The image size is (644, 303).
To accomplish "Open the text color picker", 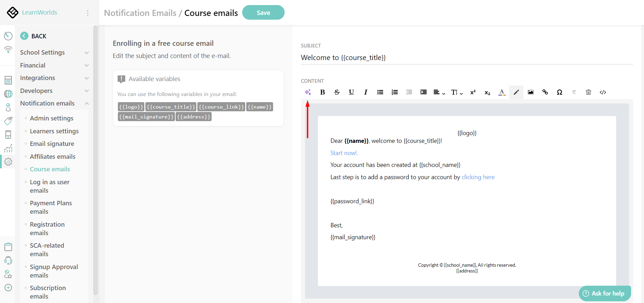I will pyautogui.click(x=502, y=92).
